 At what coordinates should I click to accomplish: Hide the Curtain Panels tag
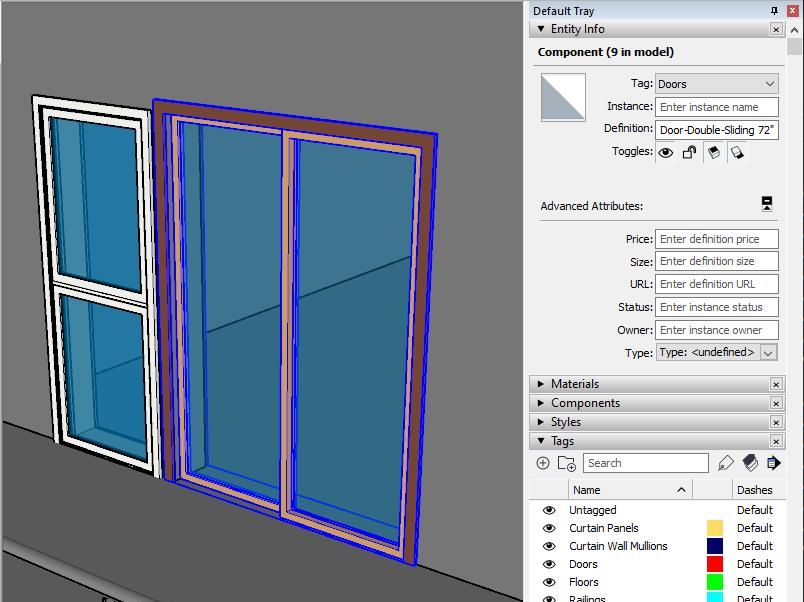click(x=548, y=528)
